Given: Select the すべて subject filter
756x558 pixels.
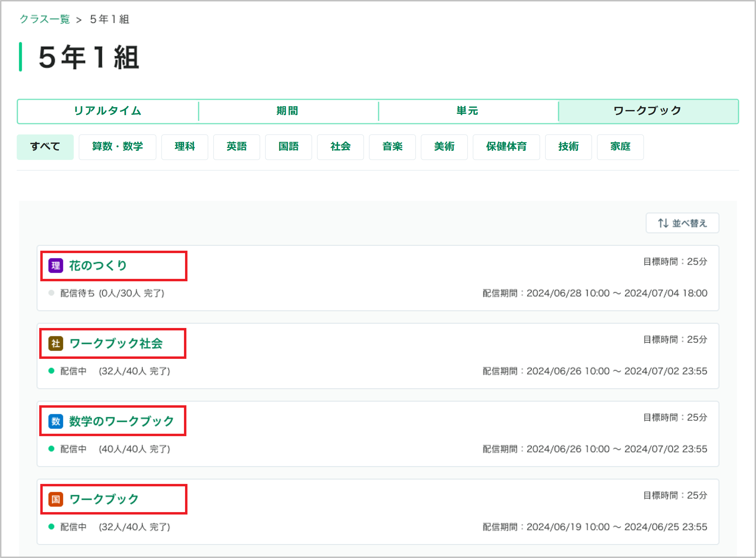Looking at the screenshot, I should (x=45, y=147).
